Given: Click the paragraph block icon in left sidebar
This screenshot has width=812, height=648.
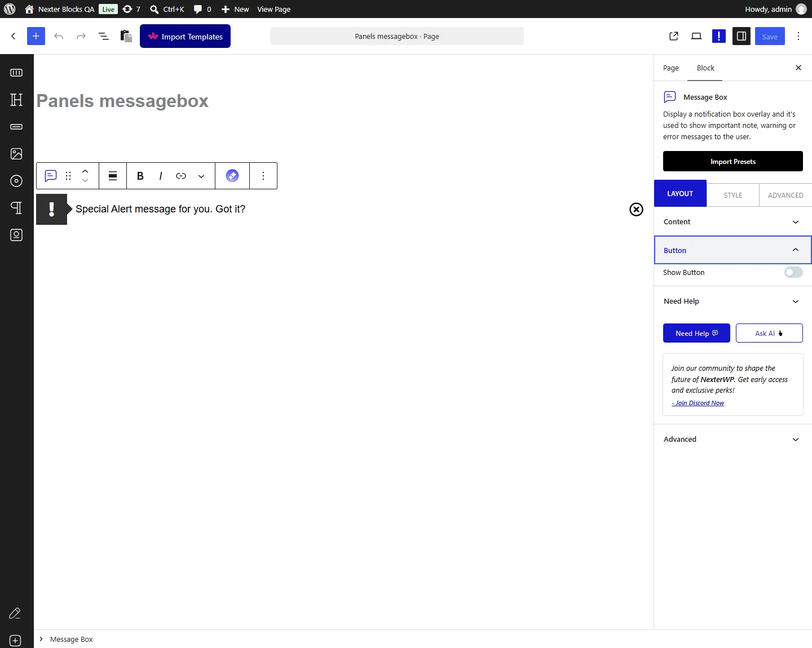Looking at the screenshot, I should [16, 208].
